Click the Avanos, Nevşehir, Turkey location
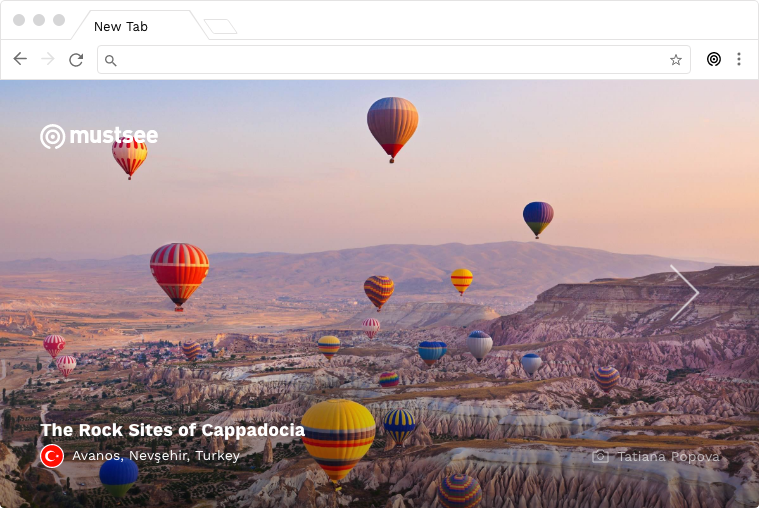Screen dimensions: 759x508 (156, 456)
